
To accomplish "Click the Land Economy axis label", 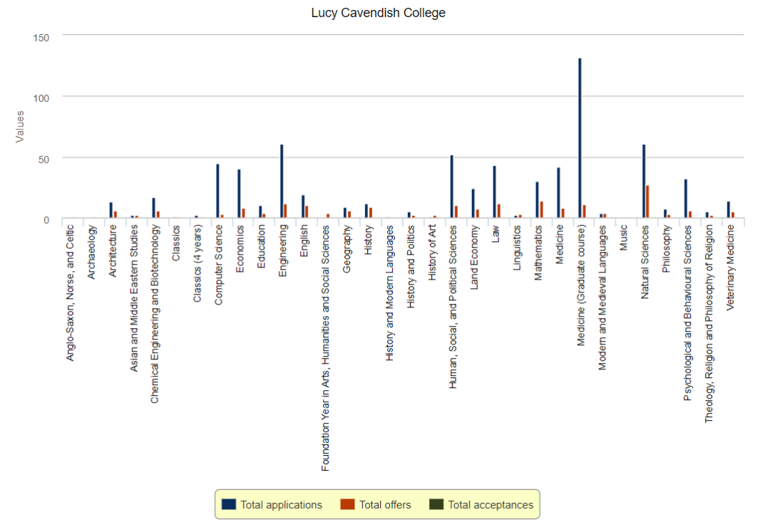I will click(x=474, y=257).
